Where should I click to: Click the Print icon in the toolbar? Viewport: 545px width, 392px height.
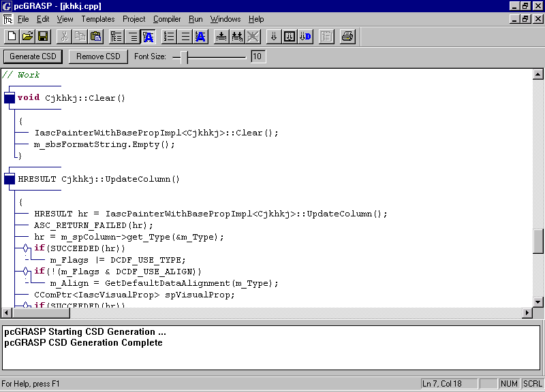point(347,37)
